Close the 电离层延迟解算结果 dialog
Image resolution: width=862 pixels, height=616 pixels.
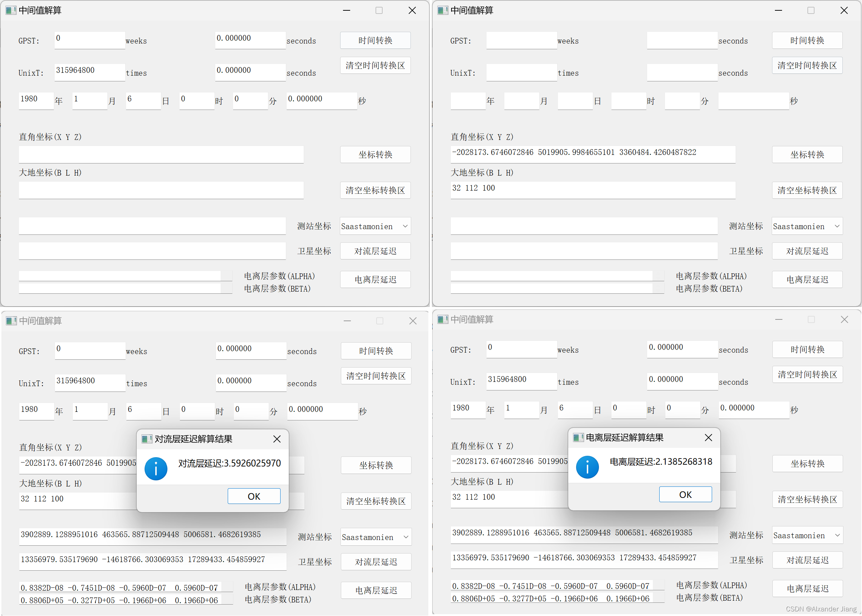[x=709, y=438]
